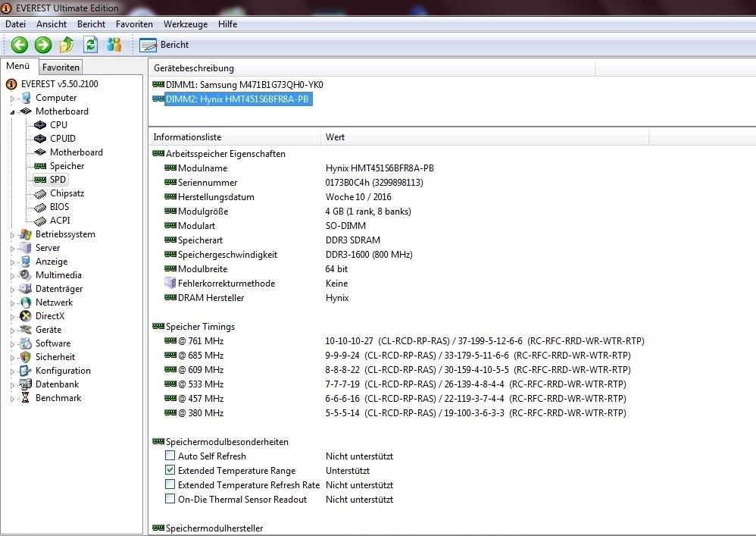Select the CPUID tree item

click(62, 139)
